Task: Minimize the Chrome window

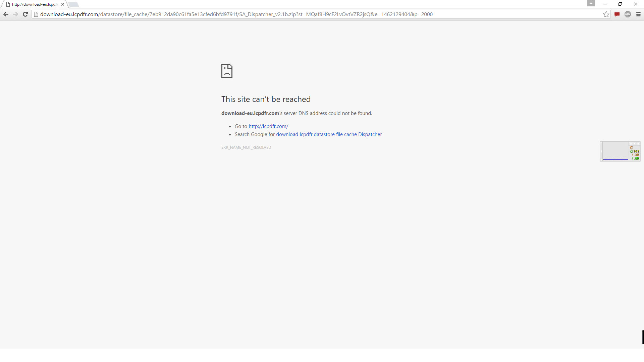Action: [x=605, y=4]
